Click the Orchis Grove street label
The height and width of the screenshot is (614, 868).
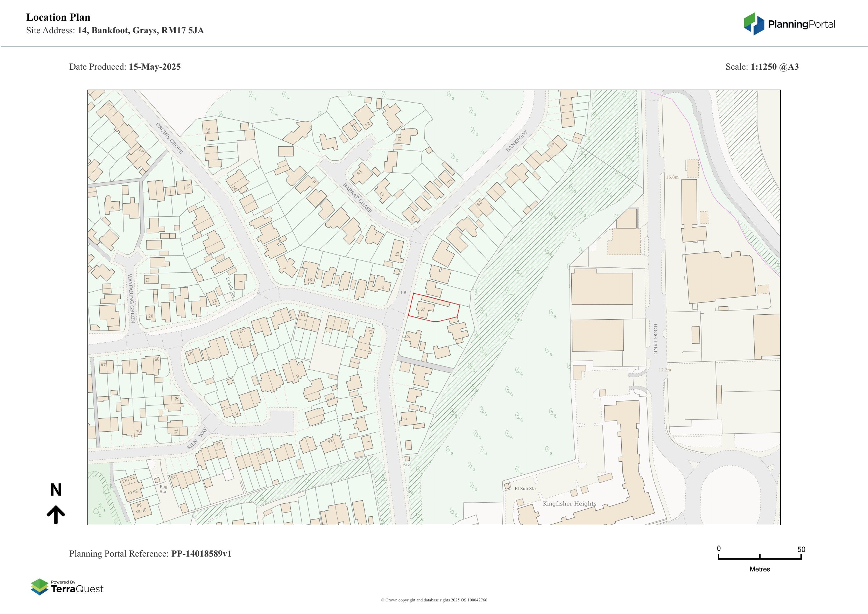(x=169, y=139)
